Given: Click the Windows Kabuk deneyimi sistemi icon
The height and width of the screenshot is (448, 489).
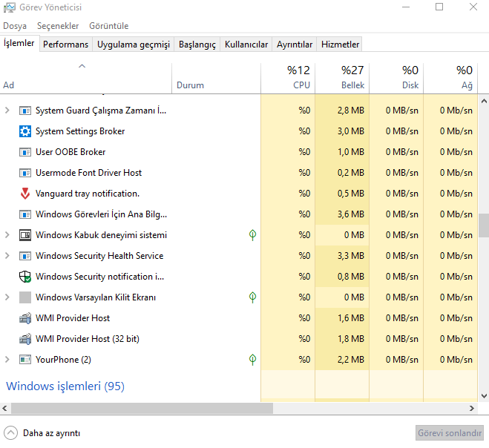Looking at the screenshot, I should [x=24, y=235].
